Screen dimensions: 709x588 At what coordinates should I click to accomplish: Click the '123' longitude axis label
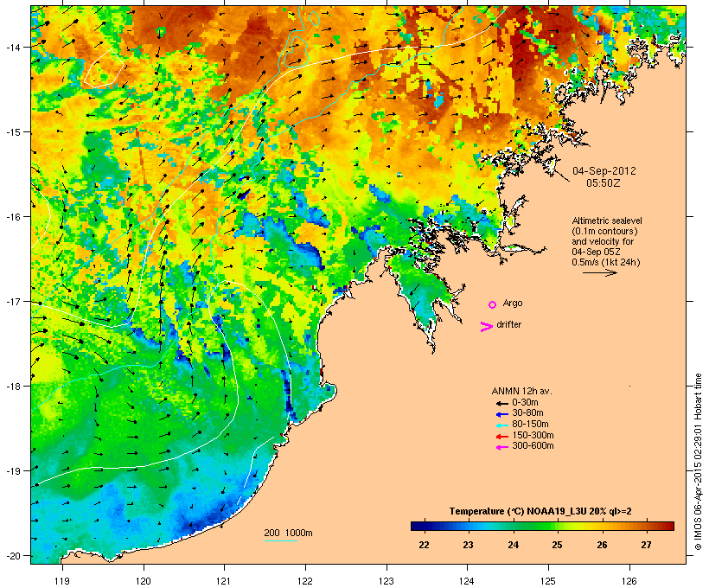coord(386,581)
